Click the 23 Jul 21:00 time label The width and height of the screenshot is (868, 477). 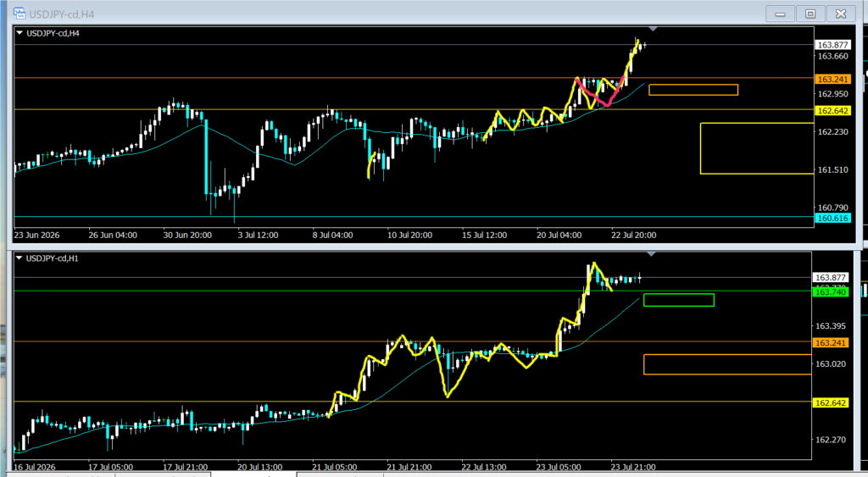[x=632, y=467]
